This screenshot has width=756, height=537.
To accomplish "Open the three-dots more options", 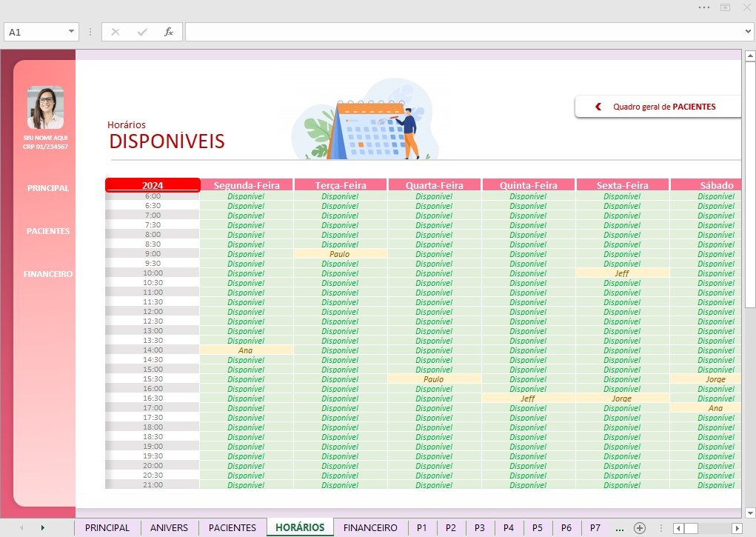I will (x=704, y=7).
